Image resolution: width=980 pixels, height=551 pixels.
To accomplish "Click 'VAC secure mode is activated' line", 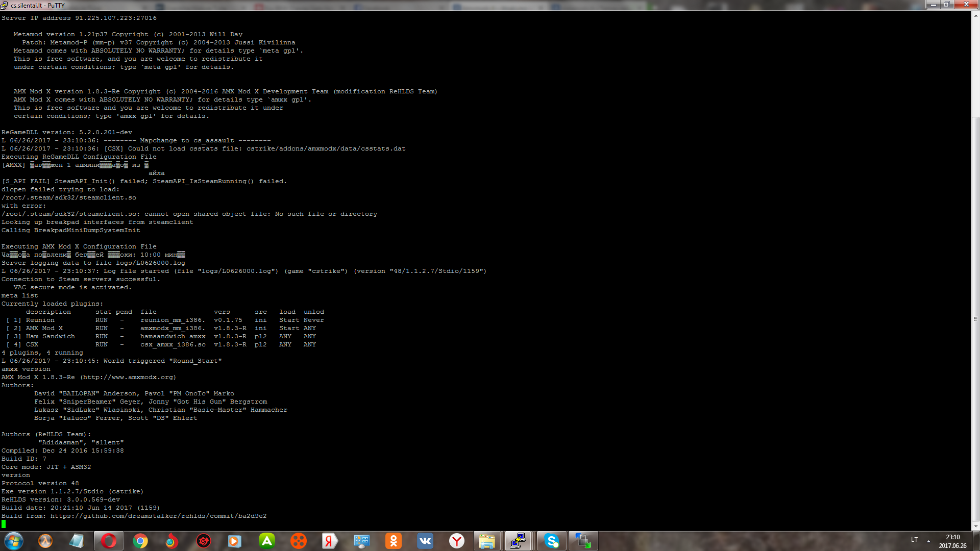I will [72, 287].
